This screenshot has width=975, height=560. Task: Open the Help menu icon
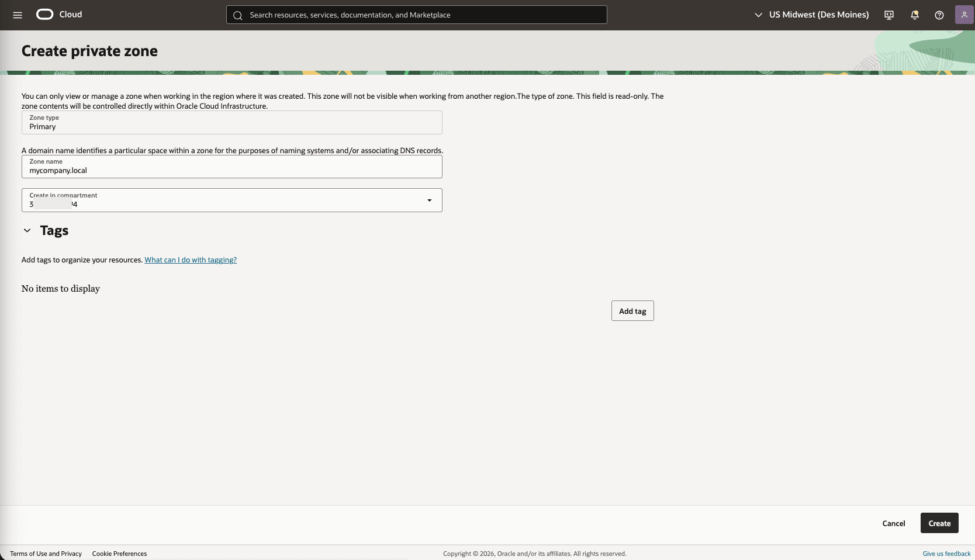click(x=939, y=15)
